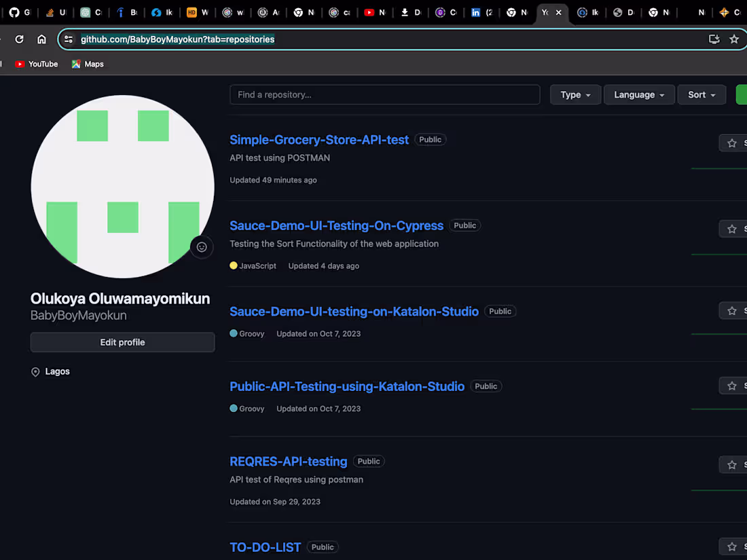Click the Lagos location text
747x560 pixels.
click(57, 371)
